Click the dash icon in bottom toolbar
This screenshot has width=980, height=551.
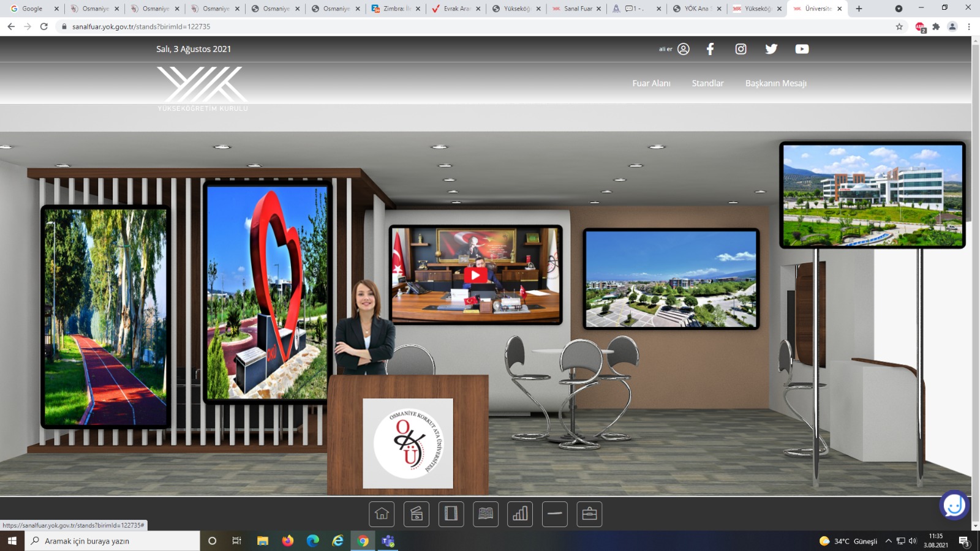[555, 514]
